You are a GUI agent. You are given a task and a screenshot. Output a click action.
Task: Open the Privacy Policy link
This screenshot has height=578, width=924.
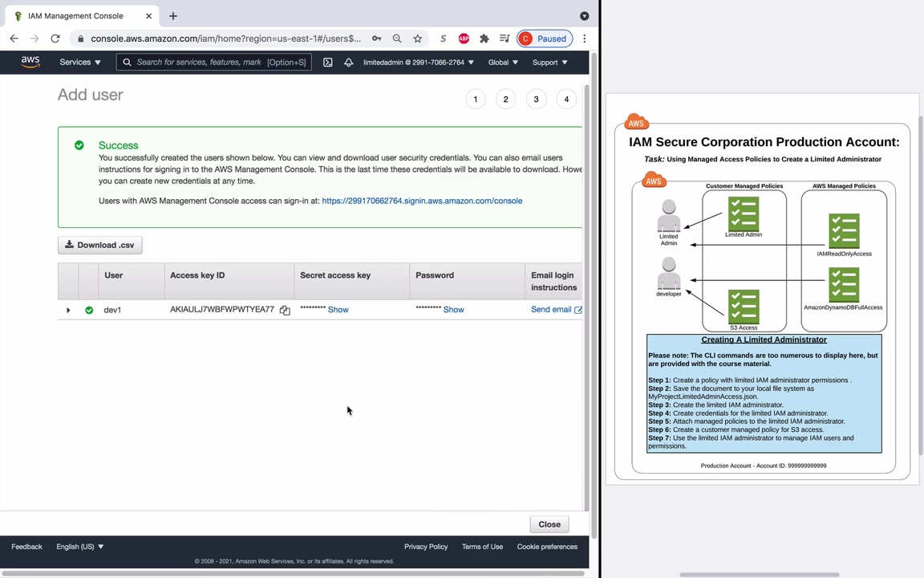pyautogui.click(x=426, y=547)
